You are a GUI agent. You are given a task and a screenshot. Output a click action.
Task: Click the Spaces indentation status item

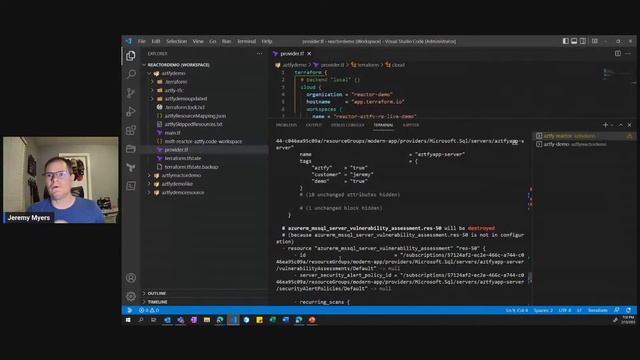tap(543, 310)
